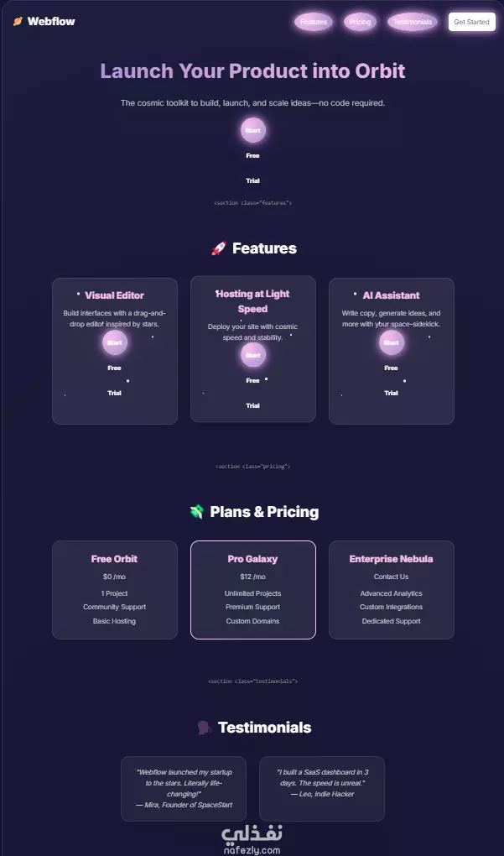Click the Contact Us text in Enterprise Nebula
The height and width of the screenshot is (856, 504).
pos(391,577)
